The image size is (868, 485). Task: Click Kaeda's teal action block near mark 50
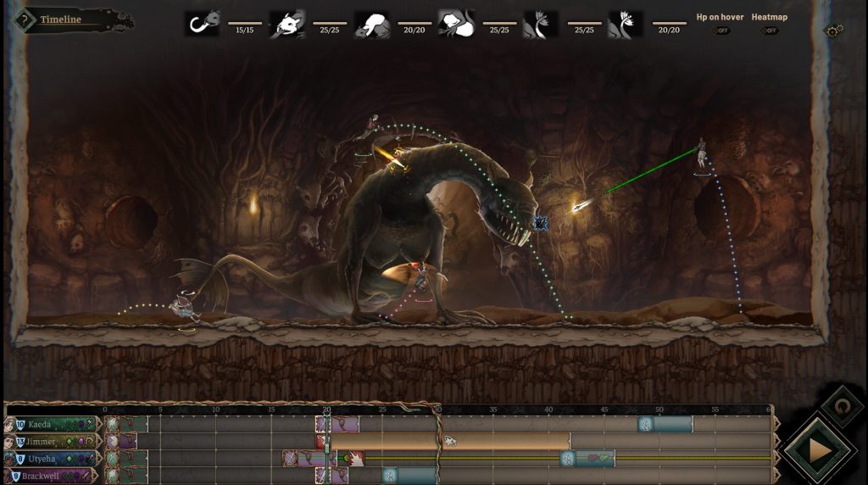tap(671, 424)
